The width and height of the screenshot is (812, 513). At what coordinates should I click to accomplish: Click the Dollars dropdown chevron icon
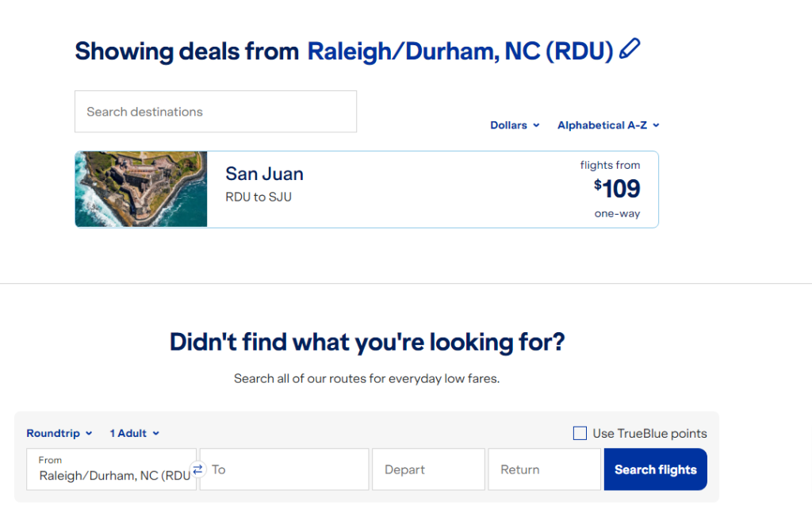click(536, 124)
